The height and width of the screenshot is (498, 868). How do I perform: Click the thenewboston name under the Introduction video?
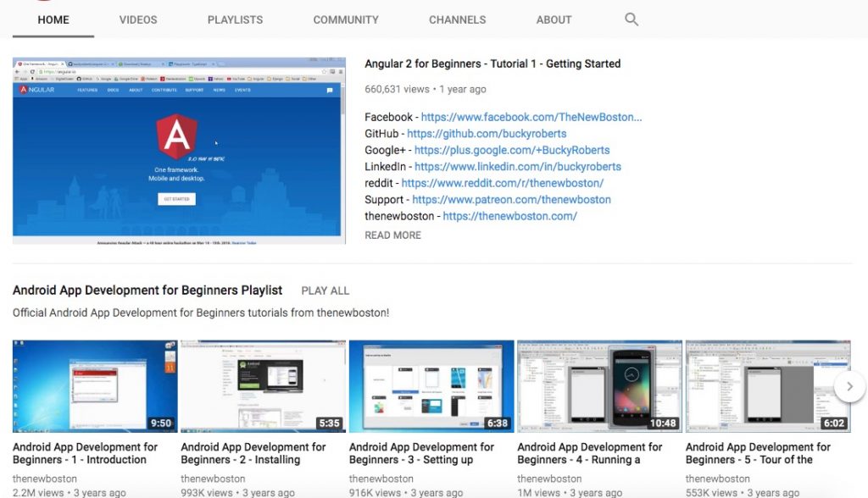pyautogui.click(x=45, y=478)
